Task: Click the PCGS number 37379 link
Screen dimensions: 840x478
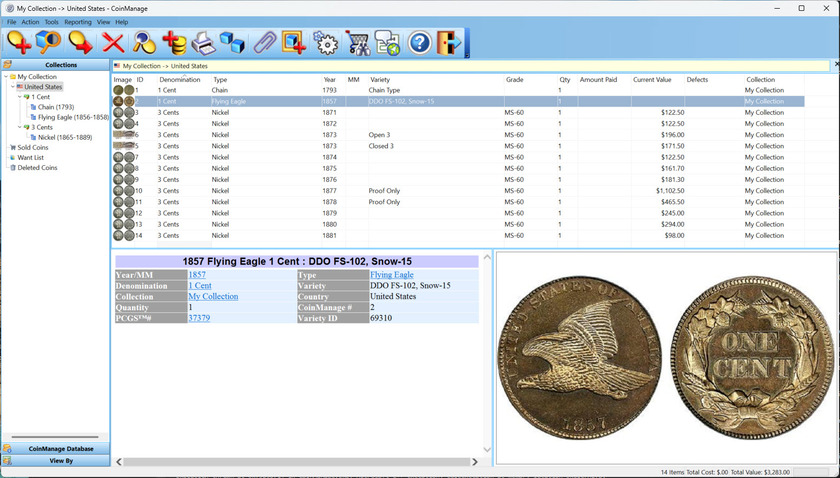Action: pyautogui.click(x=201, y=318)
